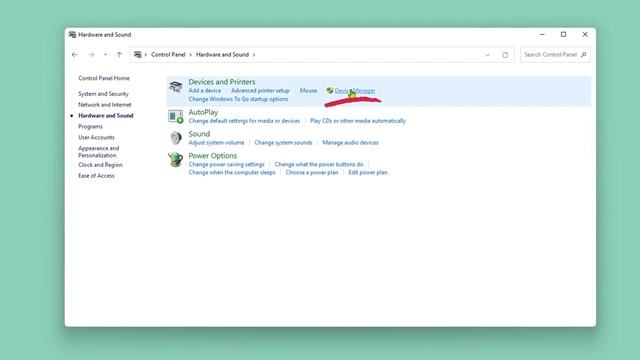This screenshot has height=360, width=640.
Task: Click Change power-saving settings
Action: click(227, 164)
